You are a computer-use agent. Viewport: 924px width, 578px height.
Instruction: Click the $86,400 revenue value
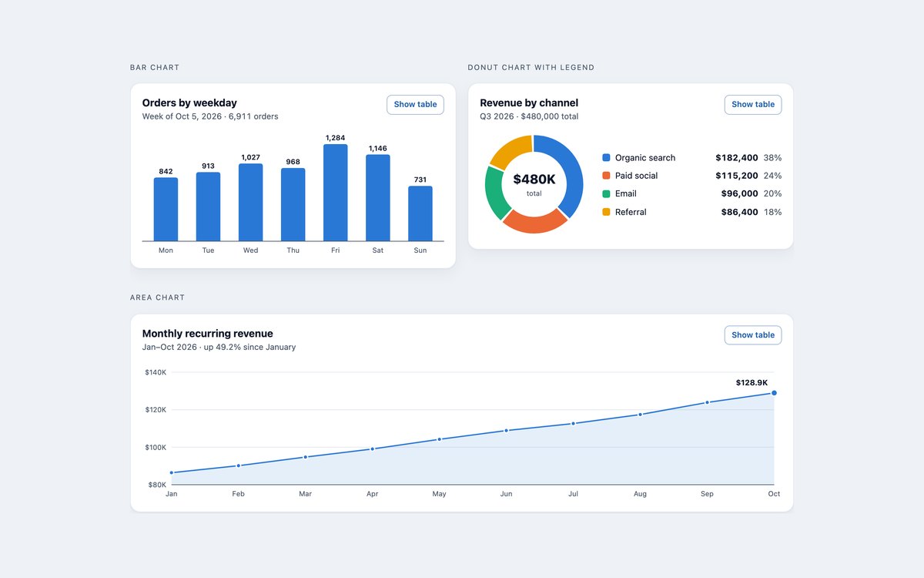point(740,212)
